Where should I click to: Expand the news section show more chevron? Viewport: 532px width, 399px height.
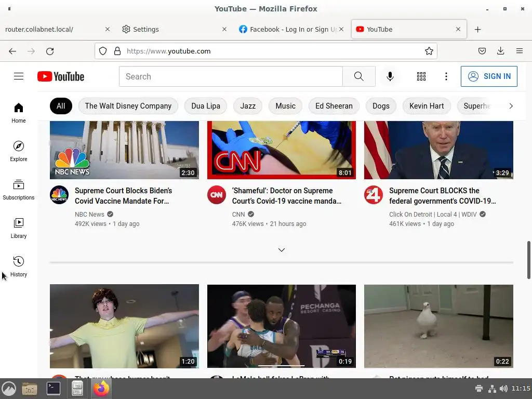coord(281,250)
